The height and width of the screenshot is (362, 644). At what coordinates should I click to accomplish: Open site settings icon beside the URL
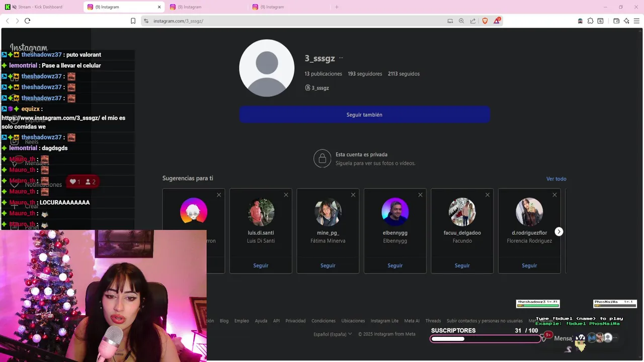point(146,21)
